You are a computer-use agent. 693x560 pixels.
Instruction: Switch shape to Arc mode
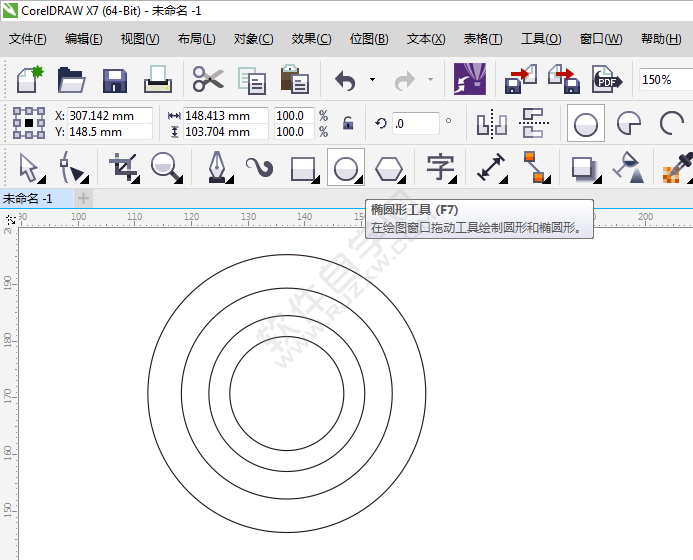(x=671, y=124)
